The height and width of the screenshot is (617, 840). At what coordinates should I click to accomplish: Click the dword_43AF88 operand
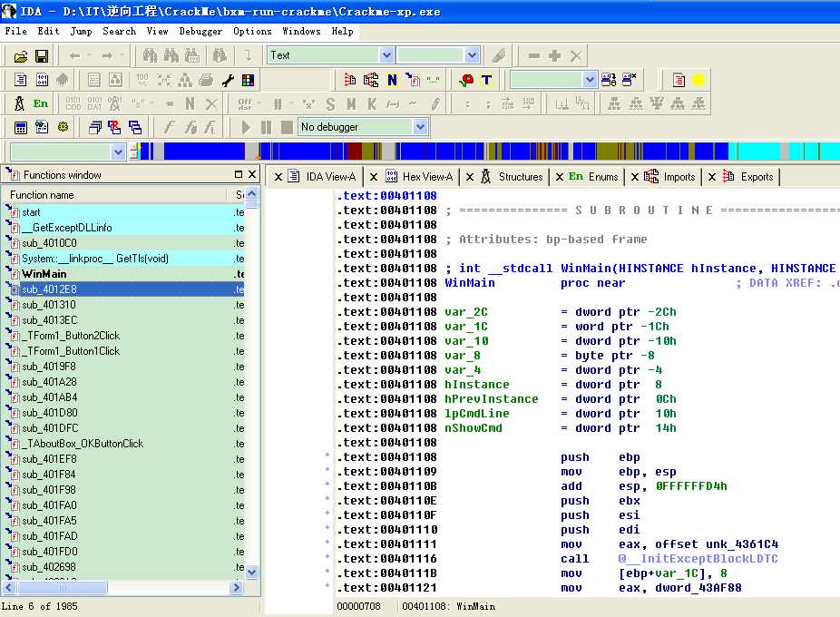pyautogui.click(x=698, y=588)
